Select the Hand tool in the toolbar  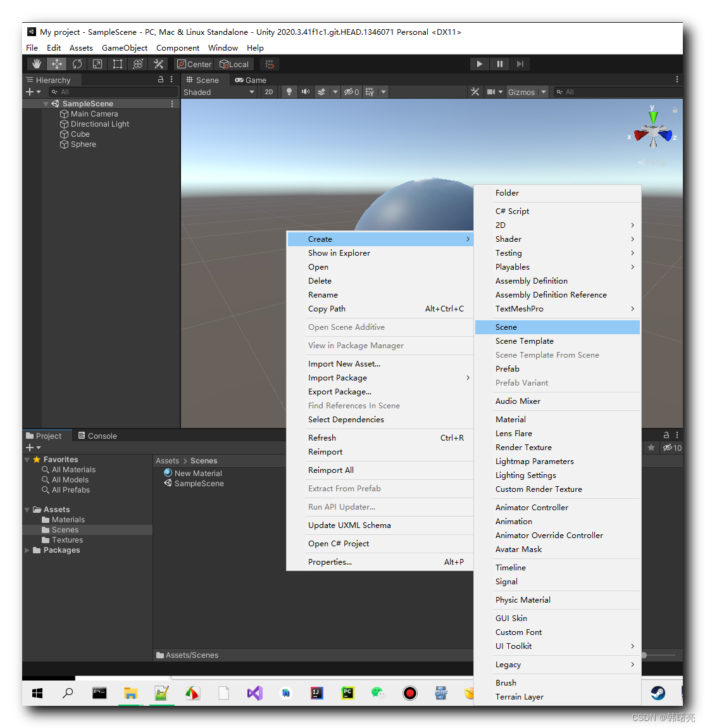point(36,63)
